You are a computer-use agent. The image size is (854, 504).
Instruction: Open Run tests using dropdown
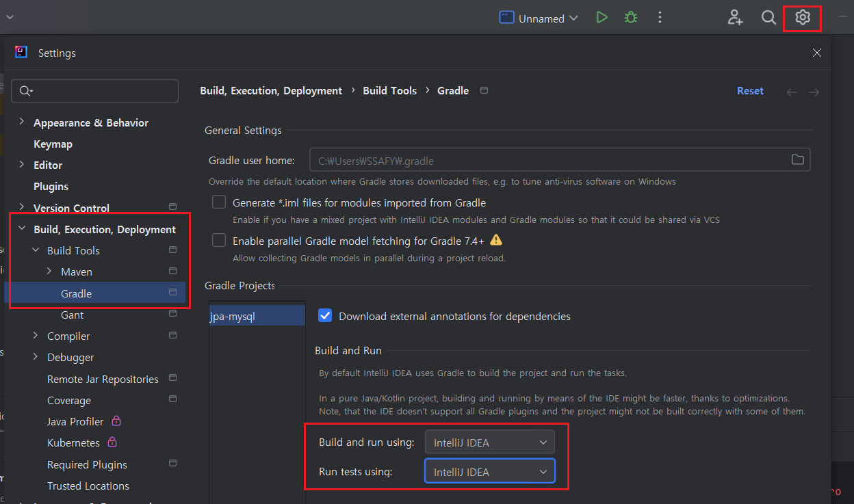489,471
